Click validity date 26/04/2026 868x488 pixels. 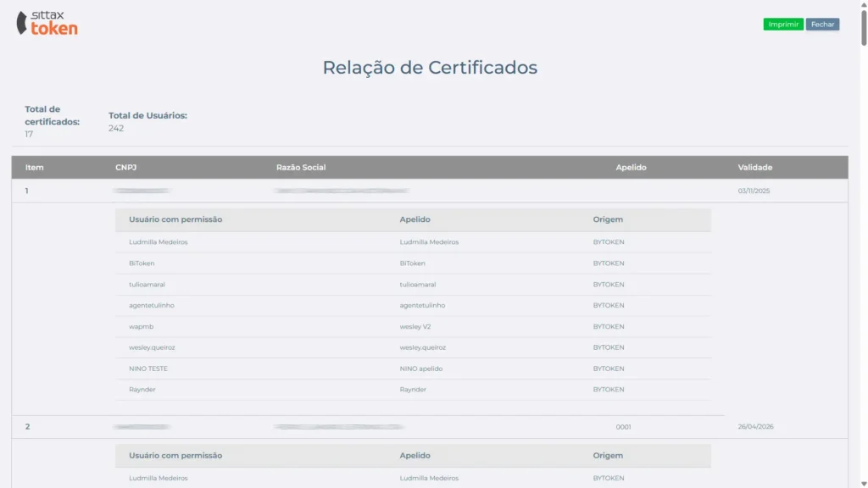pyautogui.click(x=755, y=427)
